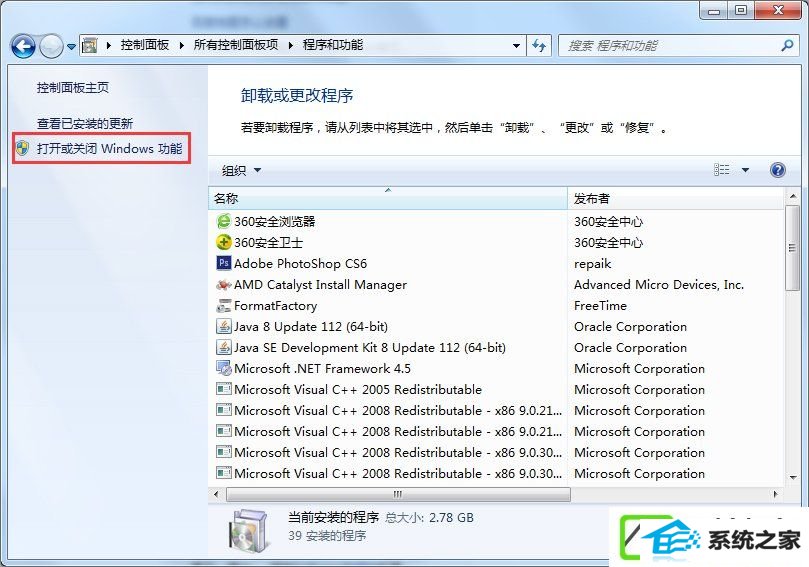Sort by 名称 column header
This screenshot has height=567, width=809.
point(387,198)
